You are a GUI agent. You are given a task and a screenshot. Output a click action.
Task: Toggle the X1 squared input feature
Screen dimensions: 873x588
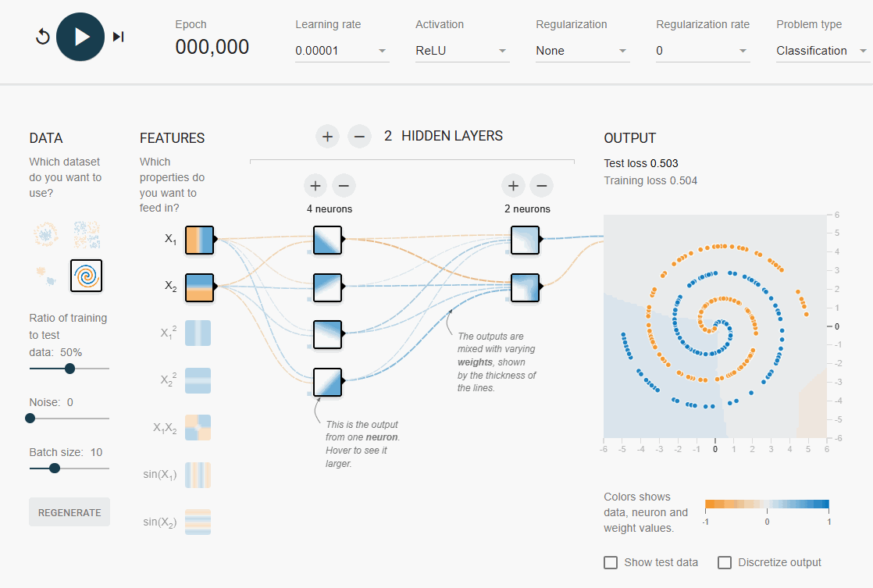pyautogui.click(x=198, y=333)
